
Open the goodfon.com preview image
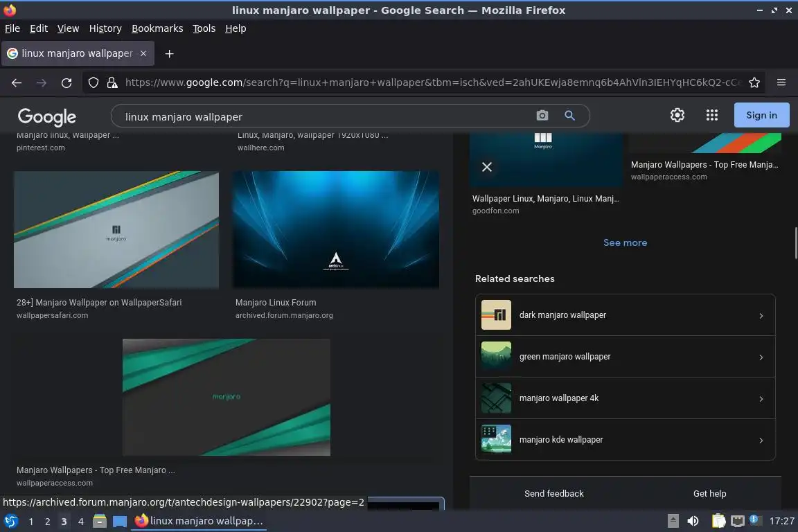point(546,159)
